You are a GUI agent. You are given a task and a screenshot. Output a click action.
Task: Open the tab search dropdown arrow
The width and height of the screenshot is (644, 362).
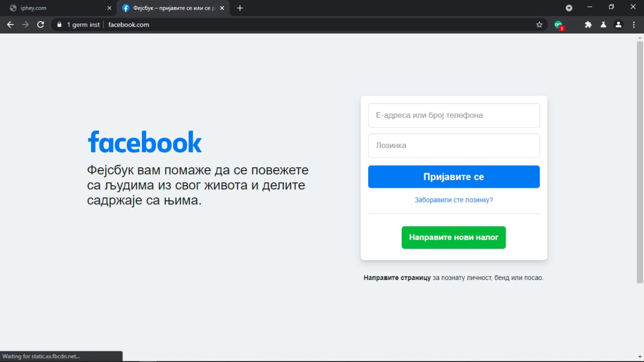point(569,8)
